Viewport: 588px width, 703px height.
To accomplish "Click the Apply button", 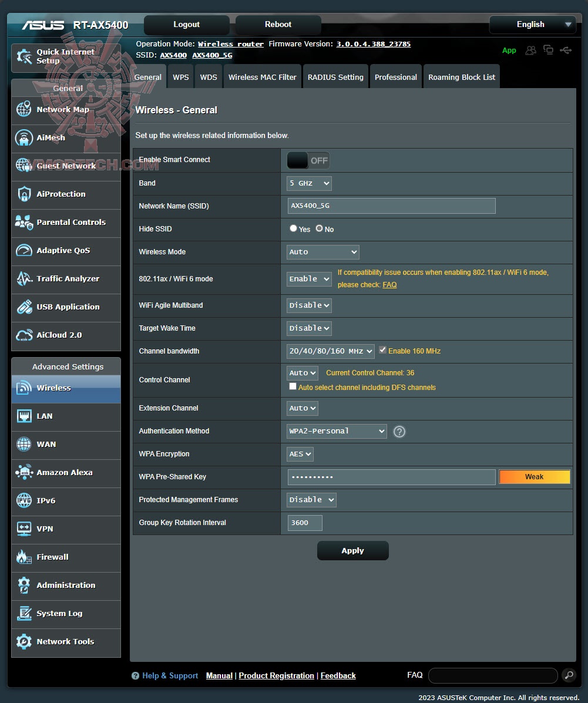I will coord(352,550).
